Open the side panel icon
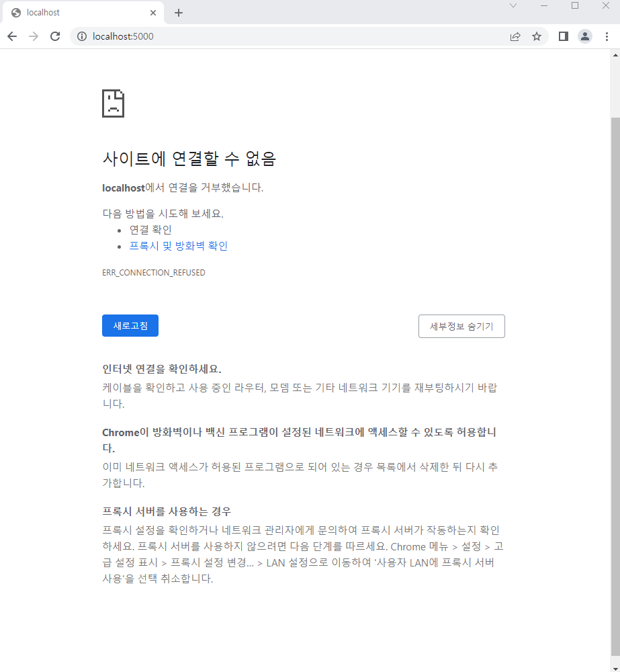The width and height of the screenshot is (620, 672). [x=564, y=36]
